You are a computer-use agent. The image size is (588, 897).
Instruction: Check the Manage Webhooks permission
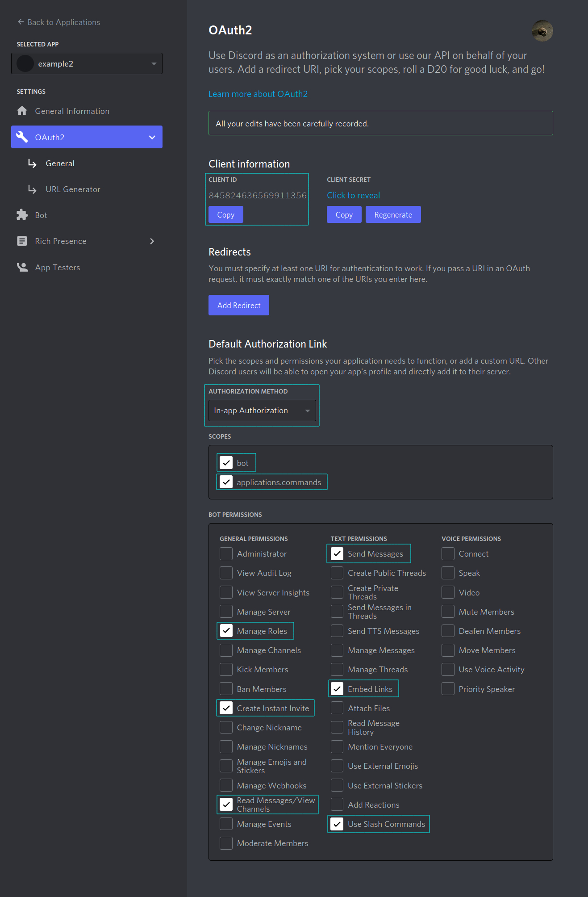[226, 785]
